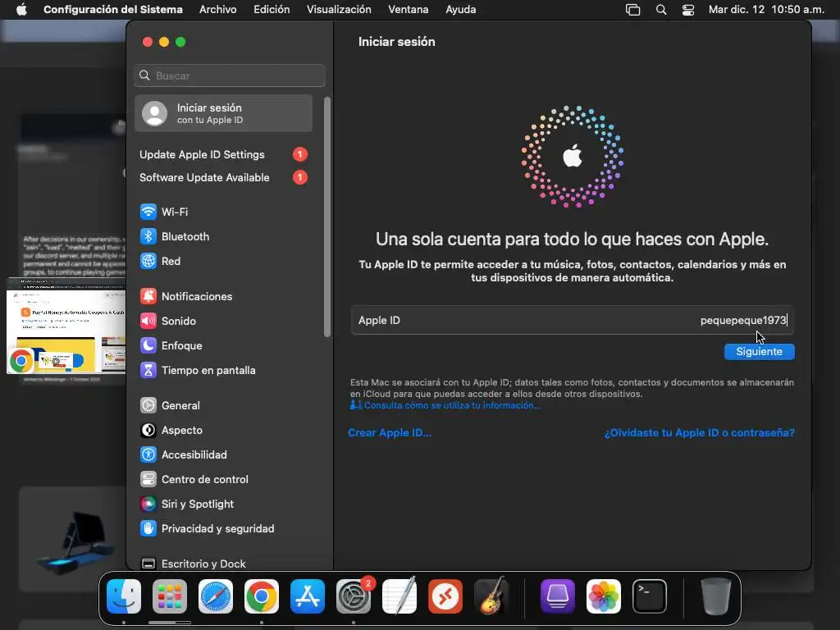
Task: Click the sidebar scrollbar
Action: (x=327, y=217)
